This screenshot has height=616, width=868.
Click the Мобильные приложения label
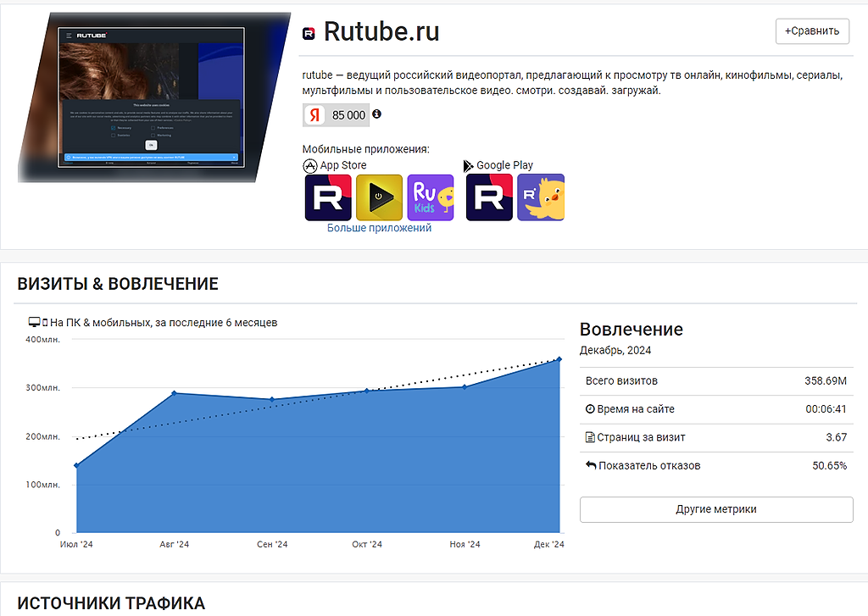click(x=366, y=149)
